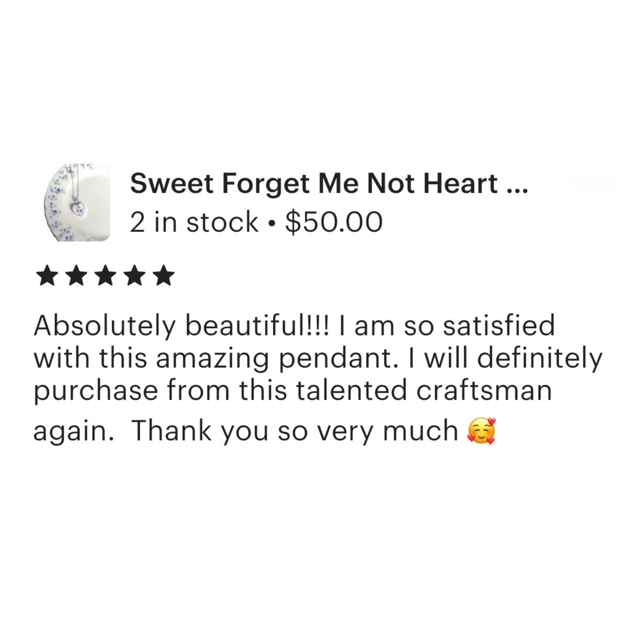Image resolution: width=644 pixels, height=644 pixels.
Task: Click the word "amazing" in the review
Action: (212, 359)
